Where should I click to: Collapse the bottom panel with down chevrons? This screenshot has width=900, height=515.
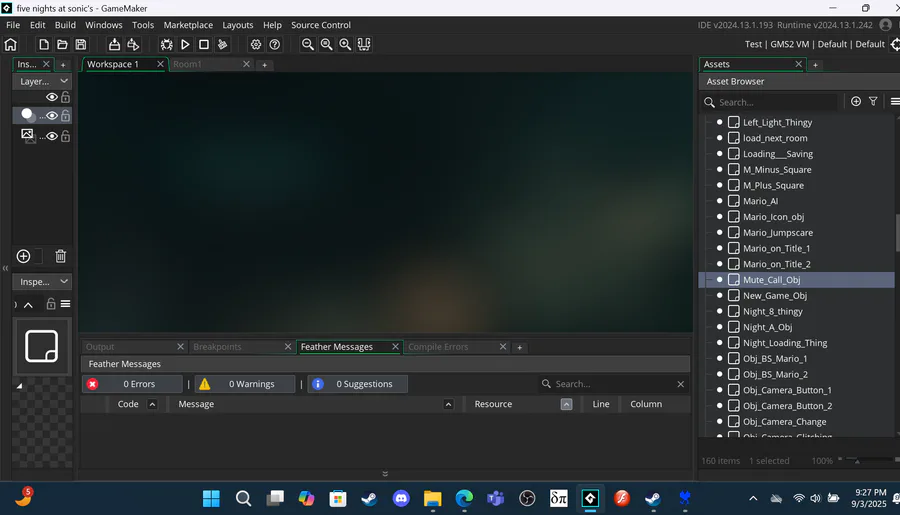[385, 474]
